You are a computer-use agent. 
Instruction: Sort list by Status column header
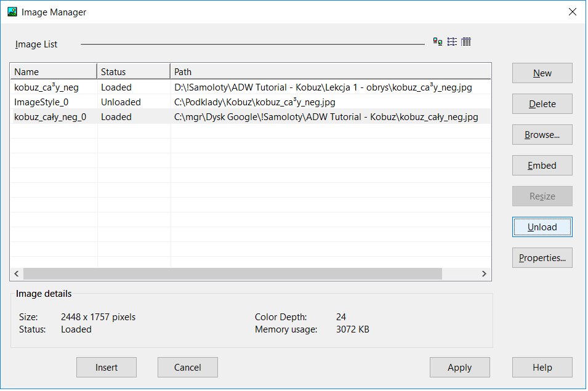[x=132, y=72]
